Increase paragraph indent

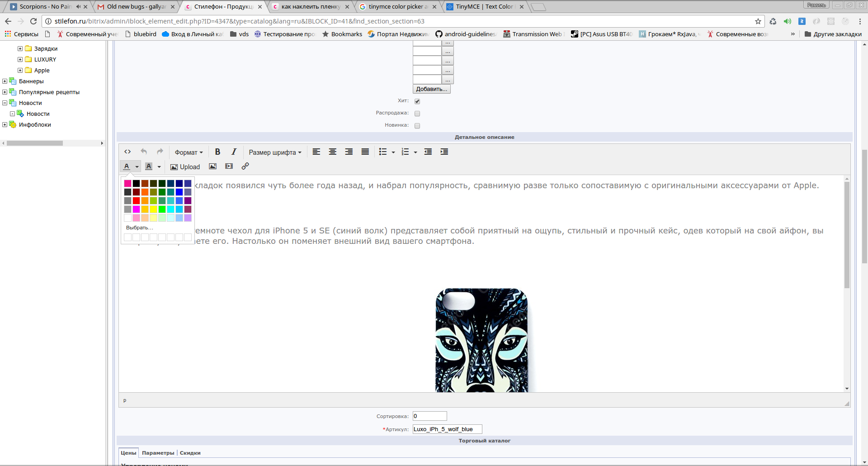444,152
